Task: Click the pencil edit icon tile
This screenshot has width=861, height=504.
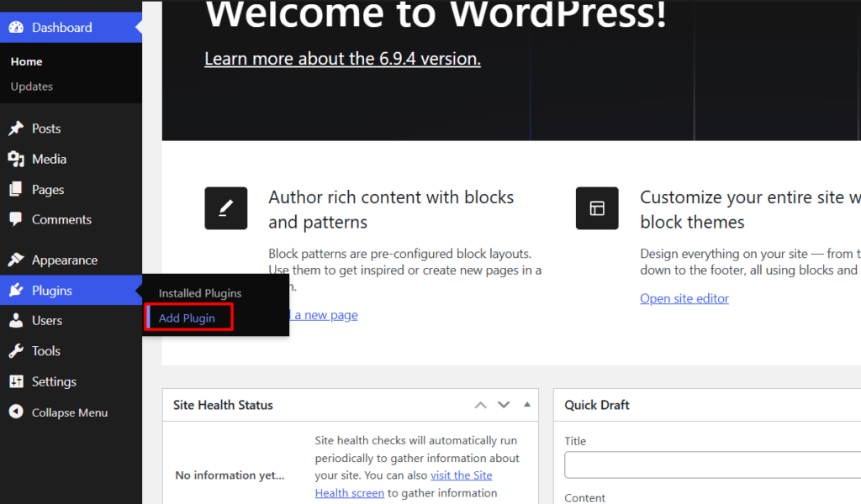Action: pos(225,208)
